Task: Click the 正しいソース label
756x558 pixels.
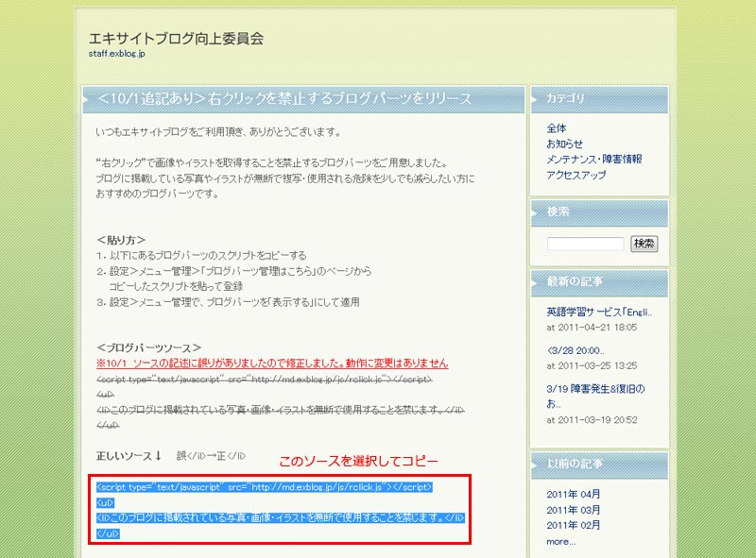Action: (x=129, y=456)
